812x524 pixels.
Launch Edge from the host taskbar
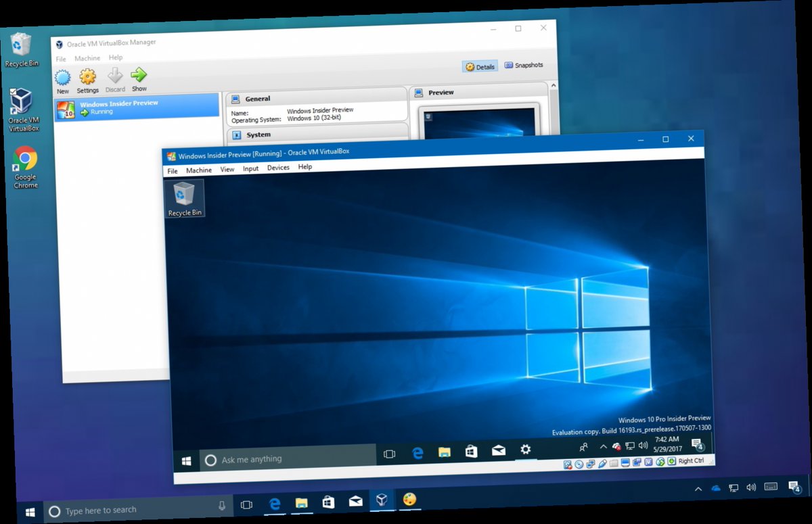275,503
